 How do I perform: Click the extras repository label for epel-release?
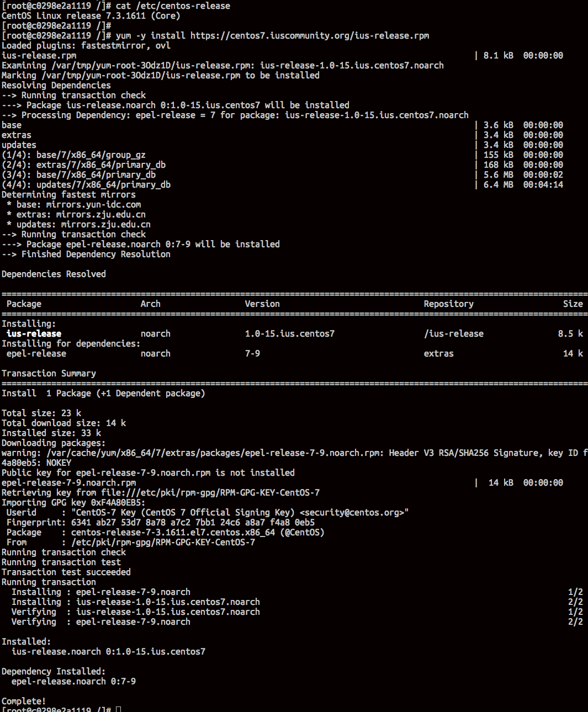click(x=438, y=353)
